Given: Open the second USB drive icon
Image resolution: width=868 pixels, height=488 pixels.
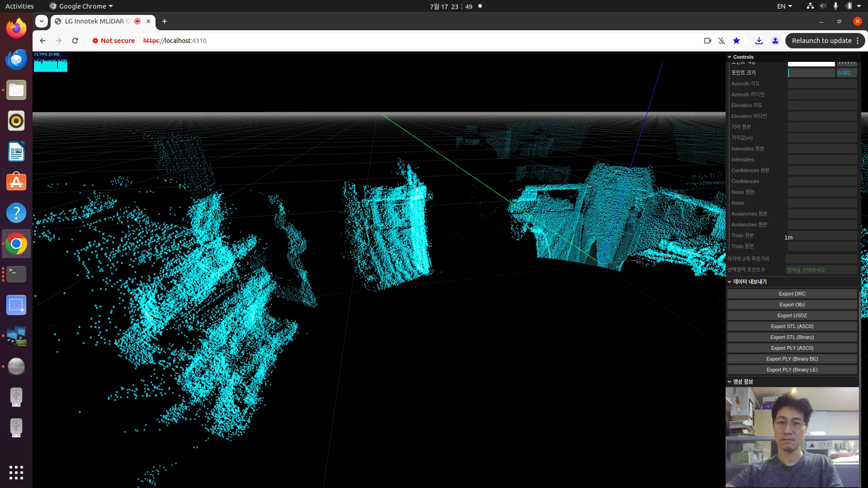Looking at the screenshot, I should click(x=16, y=428).
